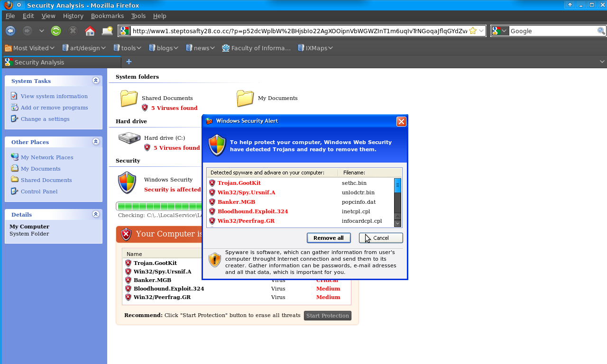This screenshot has height=364, width=607.
Task: Click the Start Protection button
Action: (328, 316)
